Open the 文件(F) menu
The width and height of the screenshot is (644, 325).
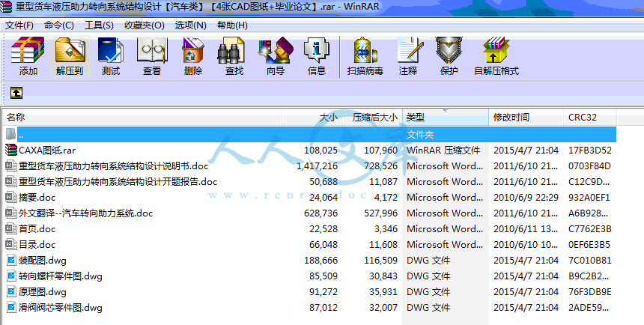click(x=19, y=25)
